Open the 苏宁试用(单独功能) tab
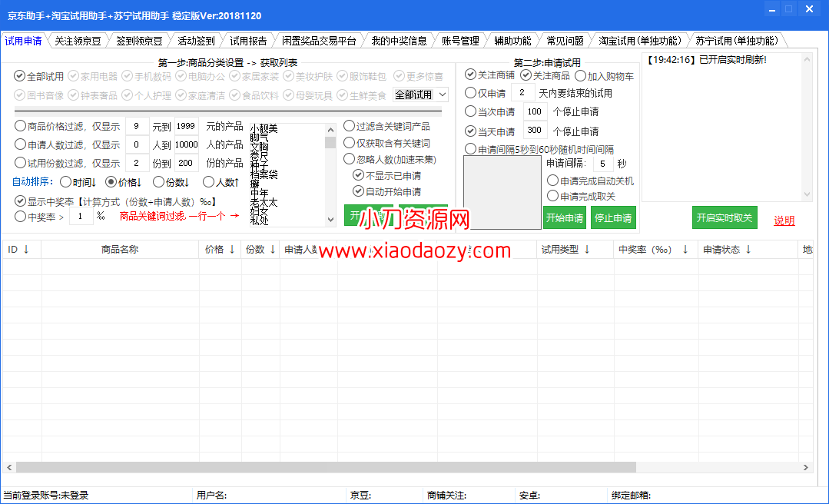This screenshot has width=829, height=504. pos(737,41)
